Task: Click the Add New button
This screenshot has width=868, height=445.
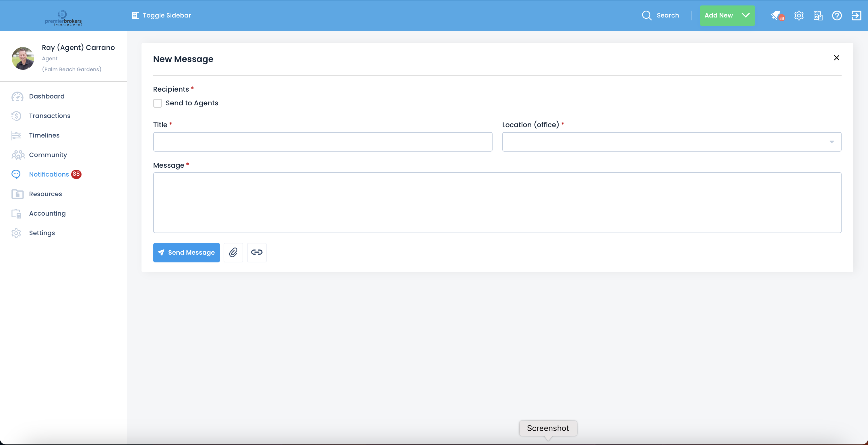Action: (727, 16)
